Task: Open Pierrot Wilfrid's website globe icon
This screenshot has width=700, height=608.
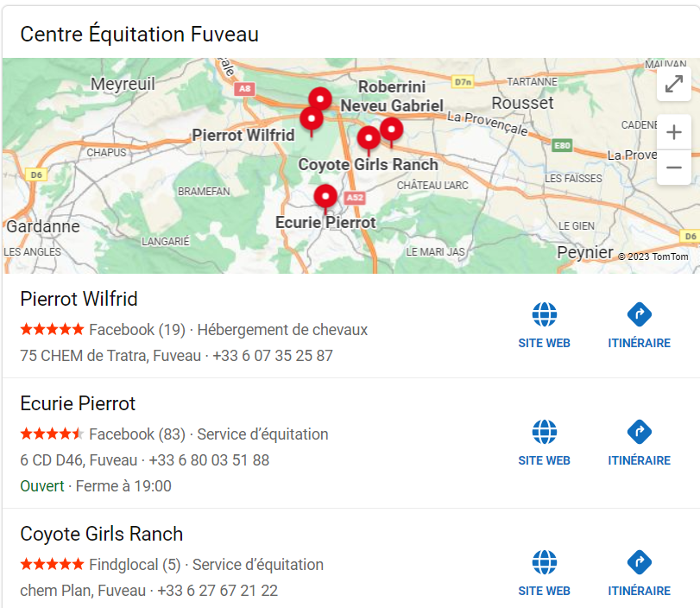Action: [x=544, y=315]
